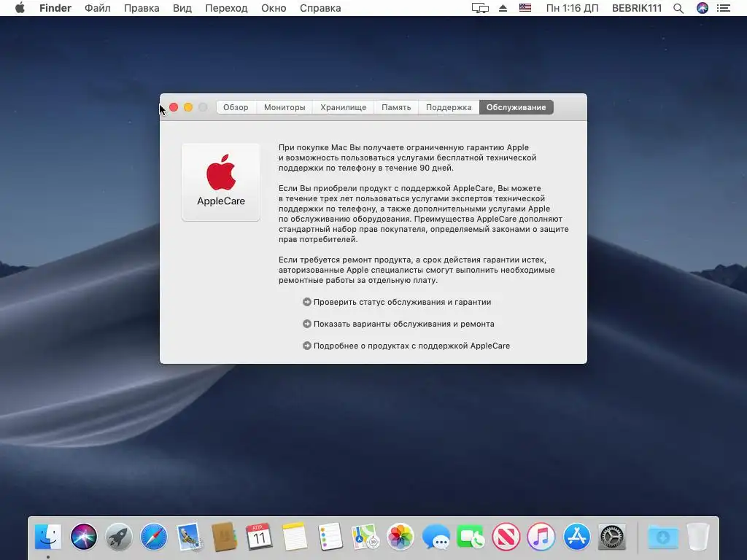Open Notification Center list icon
747x560 pixels.
click(x=724, y=8)
